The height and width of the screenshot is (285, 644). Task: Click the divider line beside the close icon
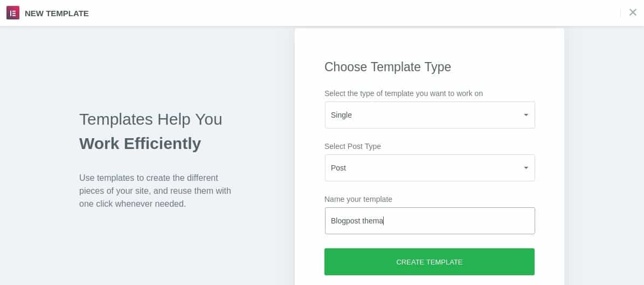click(x=620, y=13)
